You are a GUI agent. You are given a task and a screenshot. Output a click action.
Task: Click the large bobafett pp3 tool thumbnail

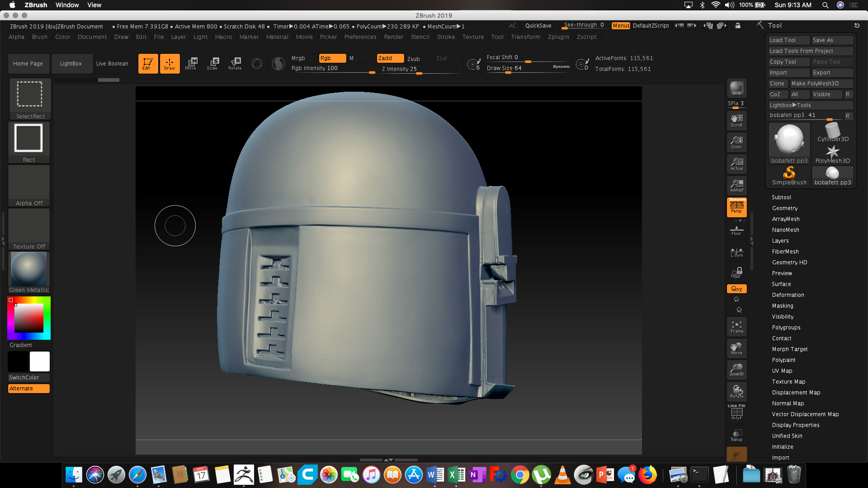tap(789, 143)
